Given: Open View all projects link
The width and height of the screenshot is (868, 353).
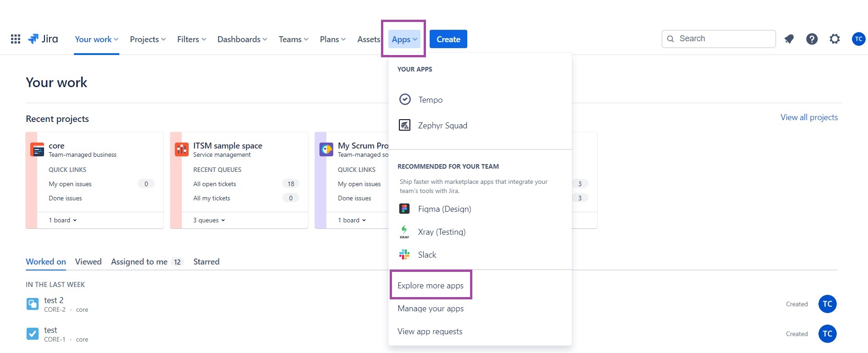Looking at the screenshot, I should coord(809,117).
